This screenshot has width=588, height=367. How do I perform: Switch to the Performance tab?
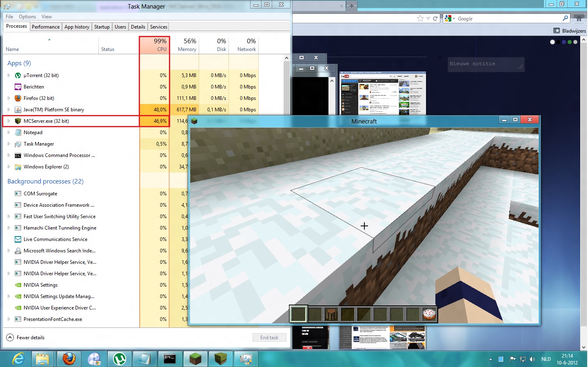(x=46, y=27)
